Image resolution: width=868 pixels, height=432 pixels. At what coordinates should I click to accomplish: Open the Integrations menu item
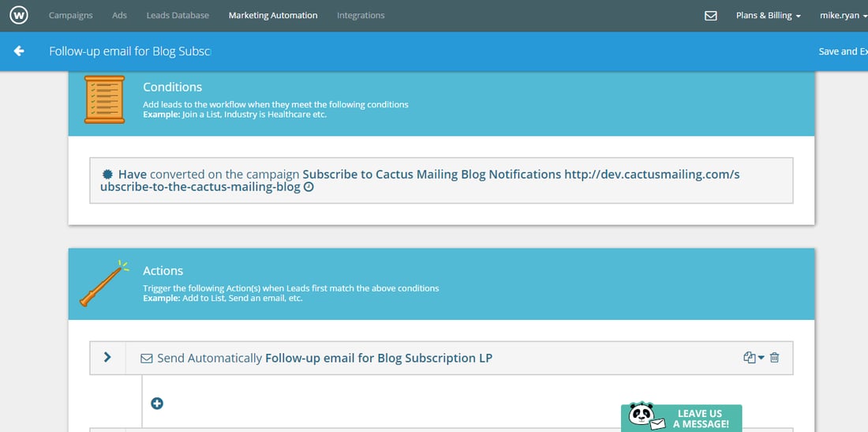pos(361,16)
